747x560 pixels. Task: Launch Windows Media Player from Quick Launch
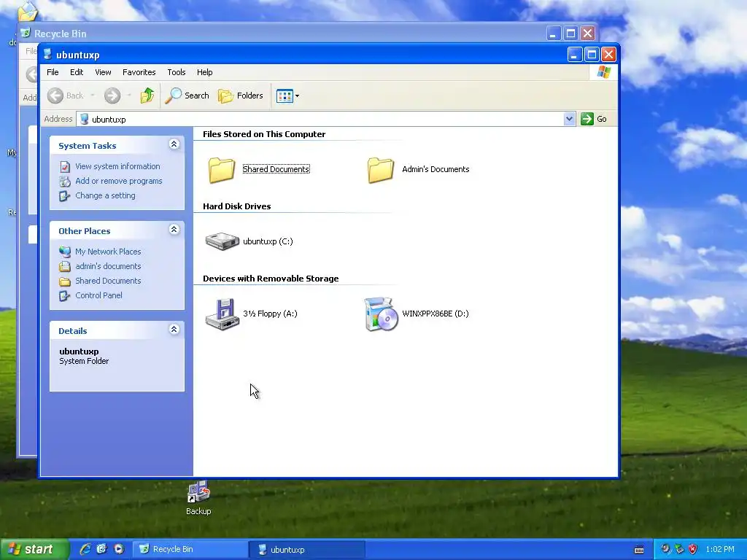[x=119, y=549]
